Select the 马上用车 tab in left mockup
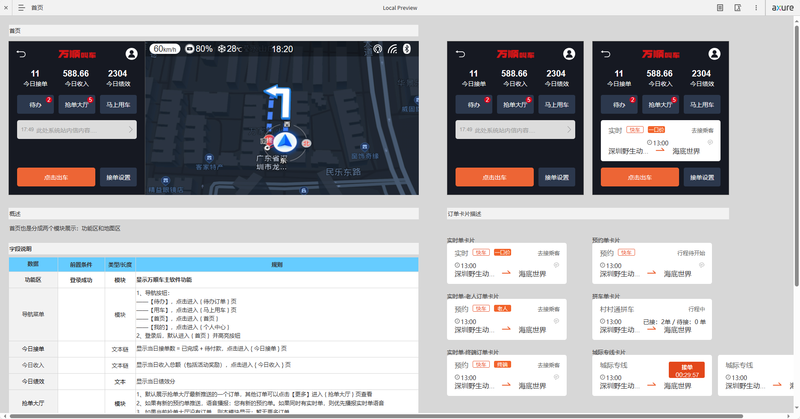The image size is (800, 419). [x=119, y=104]
